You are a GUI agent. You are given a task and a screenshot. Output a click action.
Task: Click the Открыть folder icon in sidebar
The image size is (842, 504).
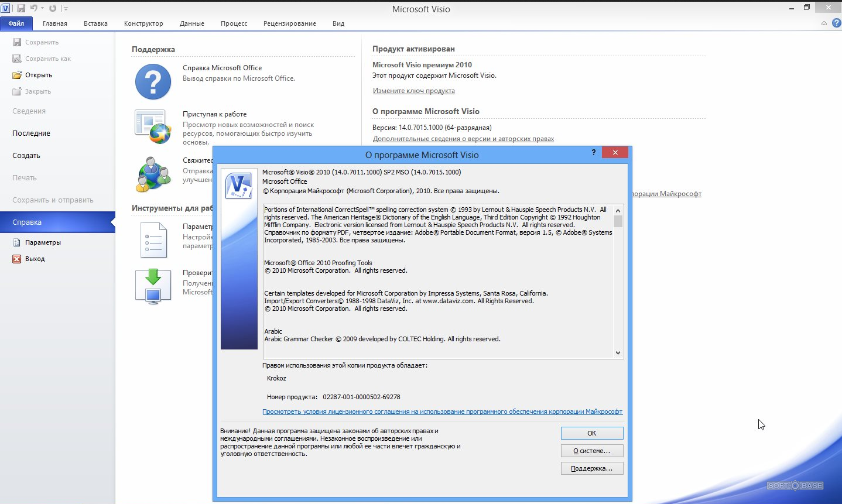tap(17, 75)
